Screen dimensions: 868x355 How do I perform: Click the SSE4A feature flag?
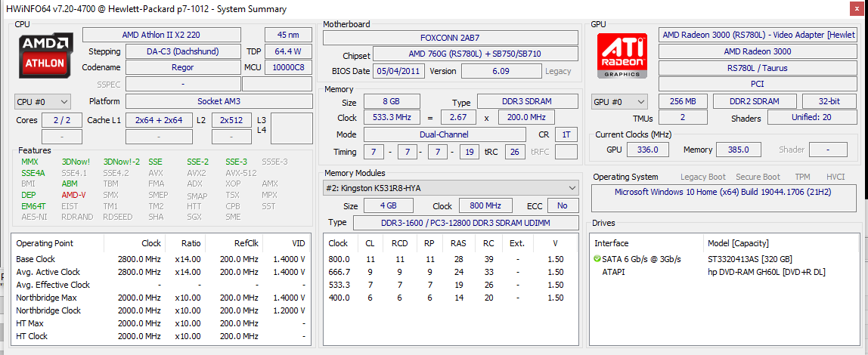33,172
